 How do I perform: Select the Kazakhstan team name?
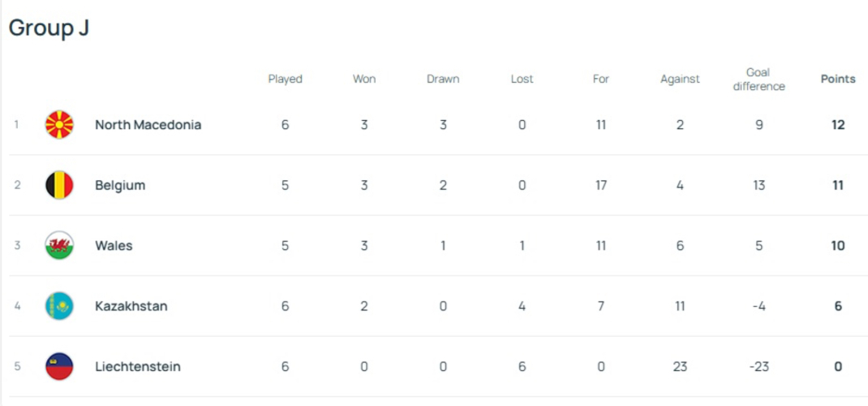pos(131,306)
